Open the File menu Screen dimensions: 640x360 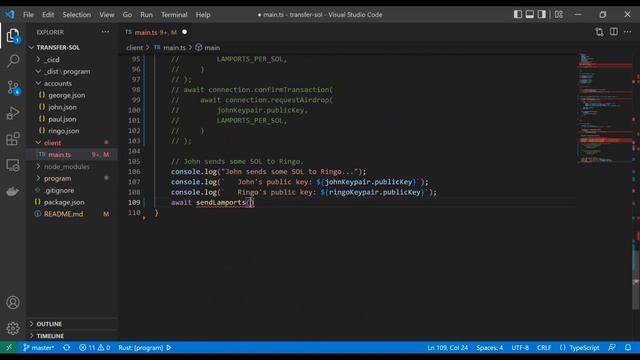28,15
